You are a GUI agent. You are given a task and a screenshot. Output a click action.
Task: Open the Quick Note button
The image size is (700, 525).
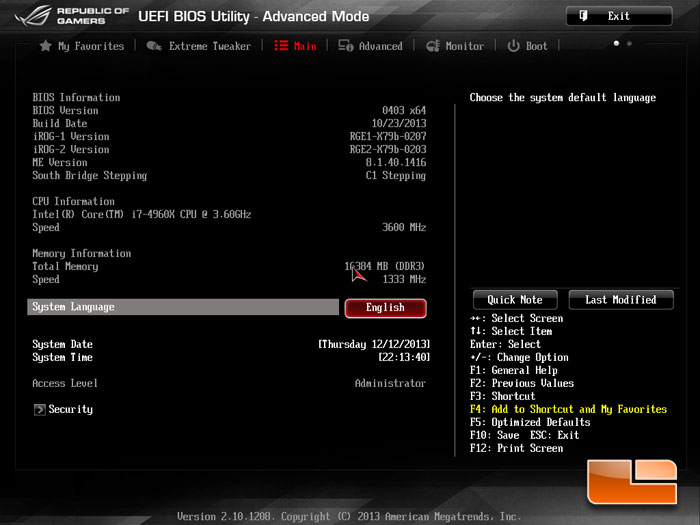515,300
